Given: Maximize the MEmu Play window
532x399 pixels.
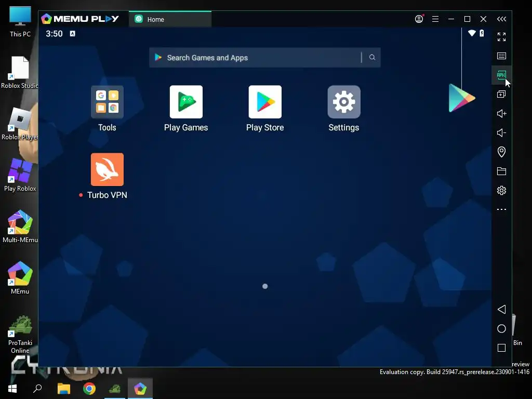Looking at the screenshot, I should (x=467, y=19).
